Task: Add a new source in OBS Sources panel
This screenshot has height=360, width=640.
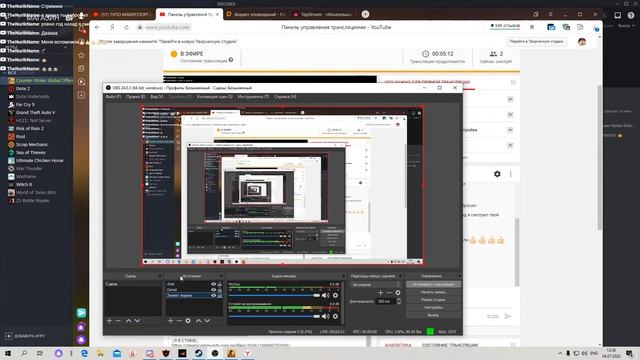Action: point(170,321)
